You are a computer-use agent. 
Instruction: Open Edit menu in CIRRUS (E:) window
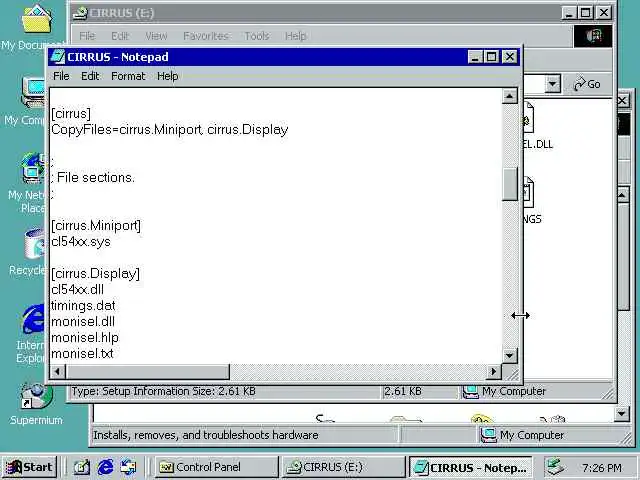point(120,36)
